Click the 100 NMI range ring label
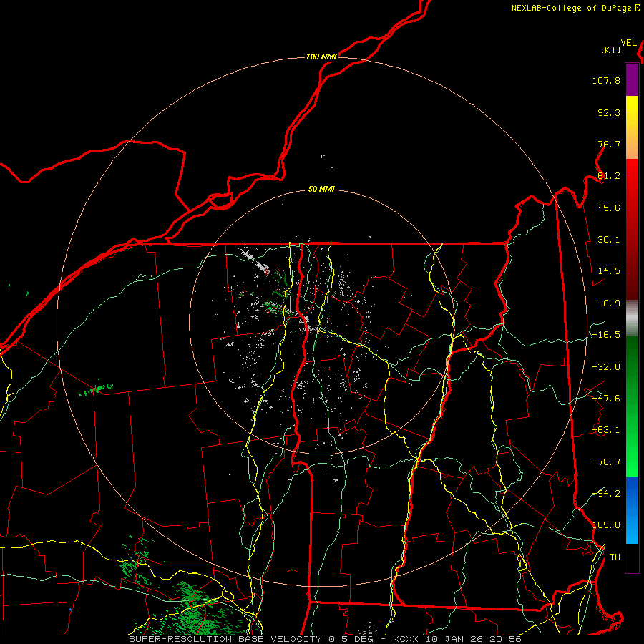This screenshot has height=644, width=644. point(321,57)
